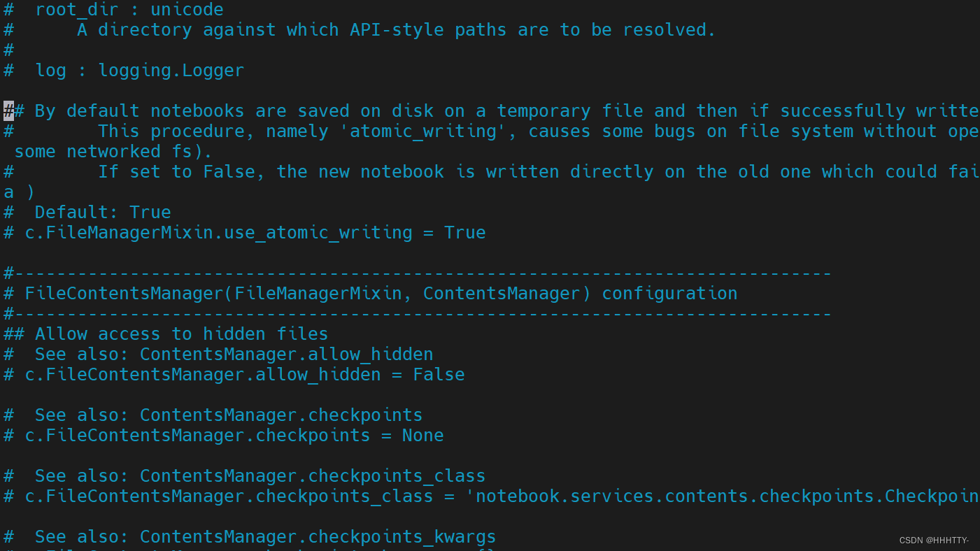980x551 pixels.
Task: Click the 'Default: True' comment line
Action: pos(102,213)
